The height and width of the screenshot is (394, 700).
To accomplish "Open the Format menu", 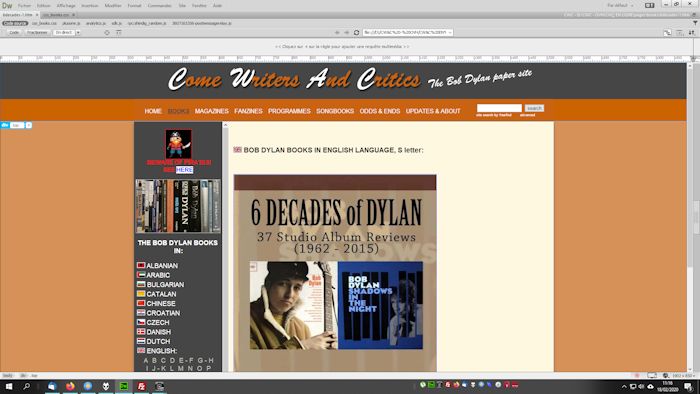I will tap(134, 6).
